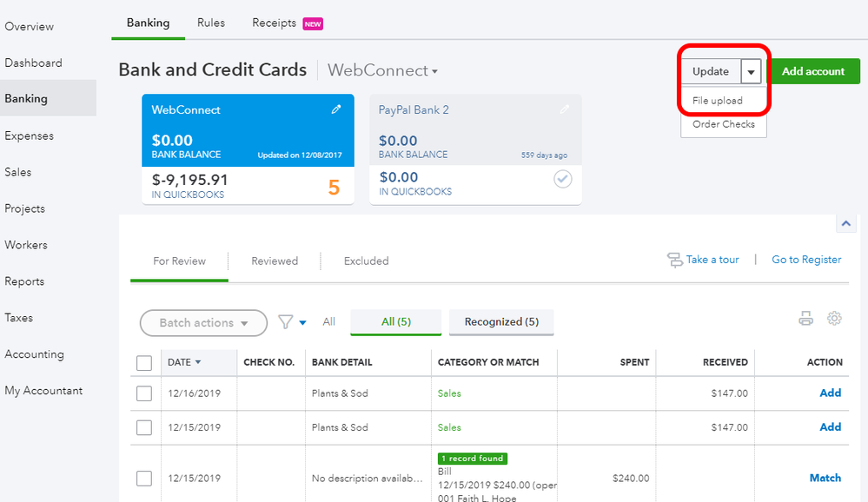The width and height of the screenshot is (868, 502).
Task: Select File upload from the Update menu
Action: [718, 101]
